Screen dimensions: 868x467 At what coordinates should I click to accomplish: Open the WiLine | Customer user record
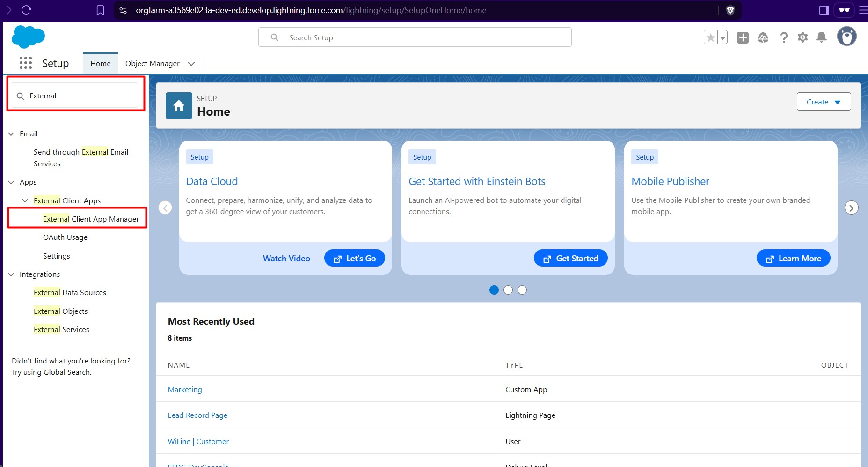(x=198, y=441)
